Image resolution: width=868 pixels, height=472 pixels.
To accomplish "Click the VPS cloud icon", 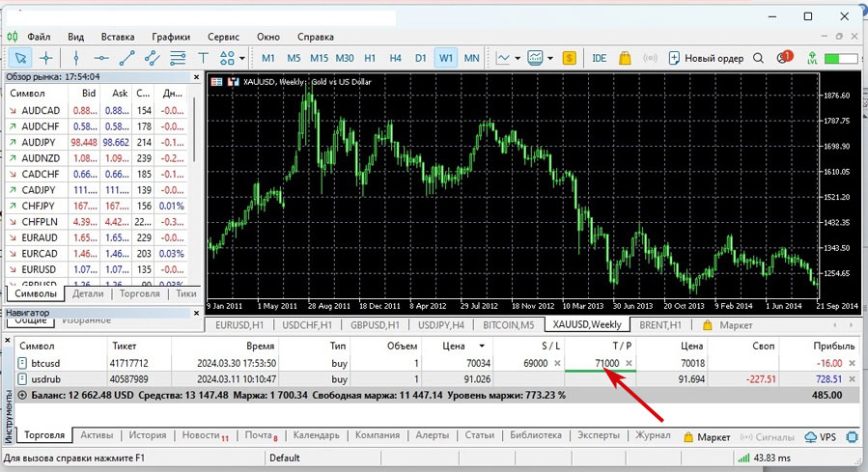I will (x=810, y=436).
